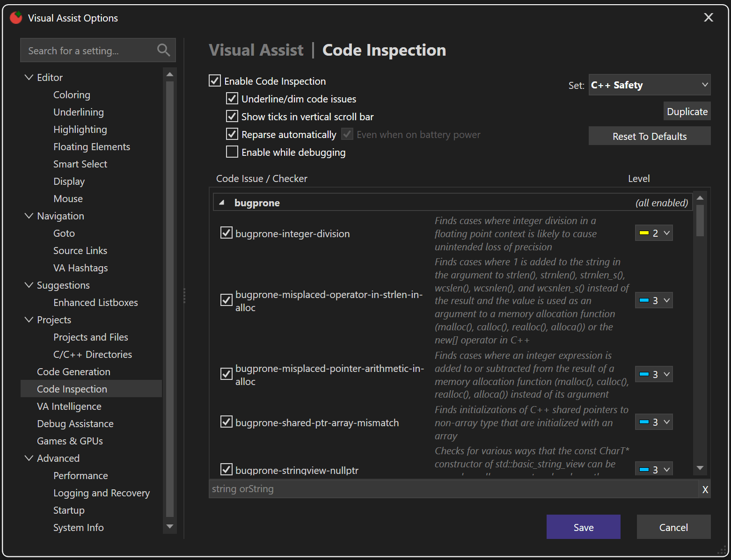Open the Underlining settings page
The image size is (731, 560).
79,112
